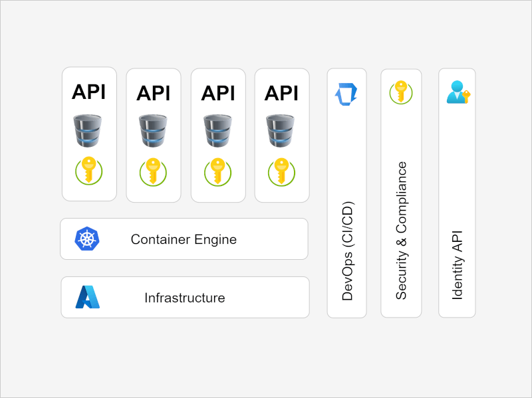This screenshot has height=398, width=532.
Task: Click the Azure logo in Infrastructure box
Action: point(87,298)
